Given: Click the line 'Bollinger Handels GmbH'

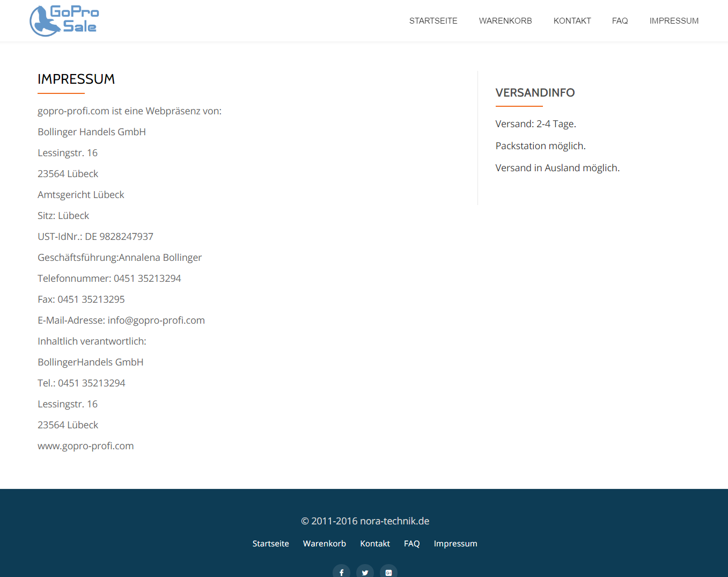Looking at the screenshot, I should (x=92, y=132).
